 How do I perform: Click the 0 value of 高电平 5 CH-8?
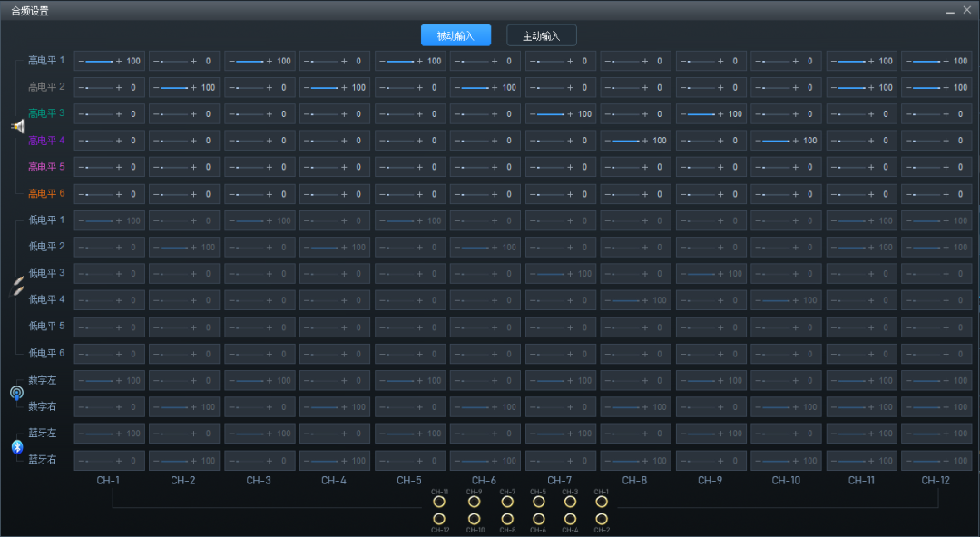660,167
